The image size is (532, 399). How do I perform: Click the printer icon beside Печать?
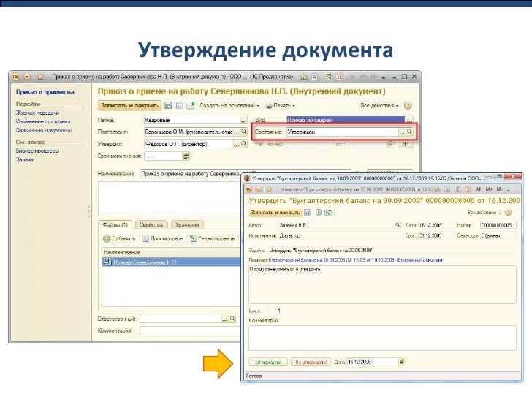(x=269, y=106)
